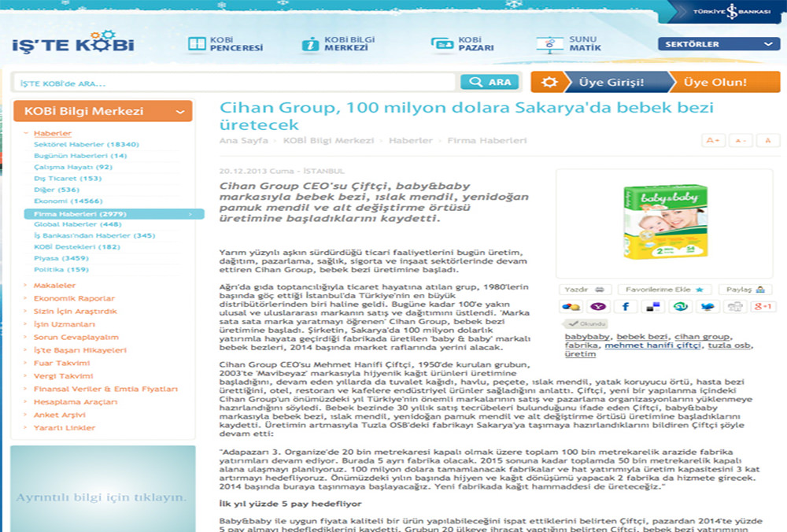Expand the Sorun Cevaplayalım section
Image resolution: width=787 pixels, height=532 pixels.
(76, 338)
